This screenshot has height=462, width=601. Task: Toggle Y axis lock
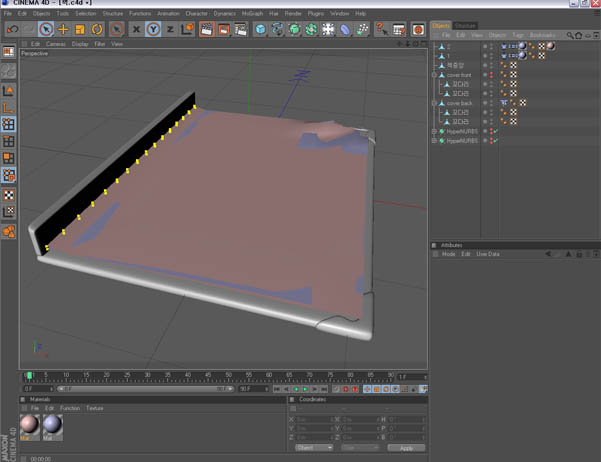pos(153,30)
